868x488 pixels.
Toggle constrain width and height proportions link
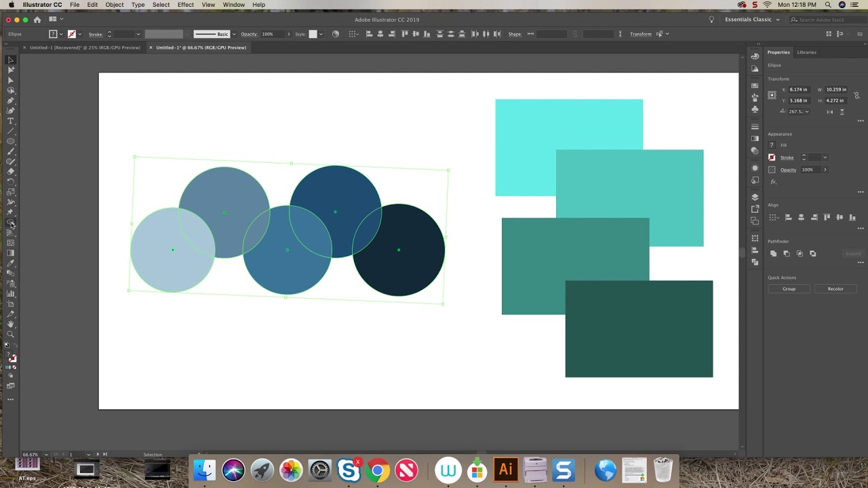coord(856,95)
